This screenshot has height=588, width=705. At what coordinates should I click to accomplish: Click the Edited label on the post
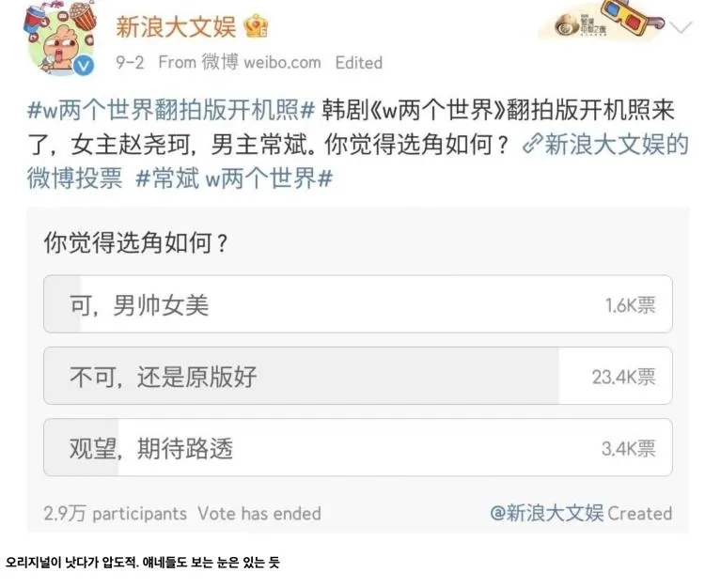coord(359,62)
